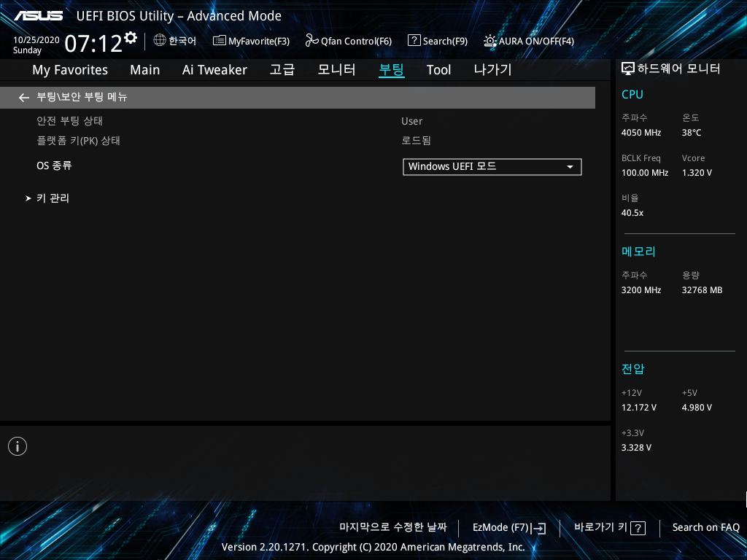Click the CPU section heading

click(x=632, y=94)
